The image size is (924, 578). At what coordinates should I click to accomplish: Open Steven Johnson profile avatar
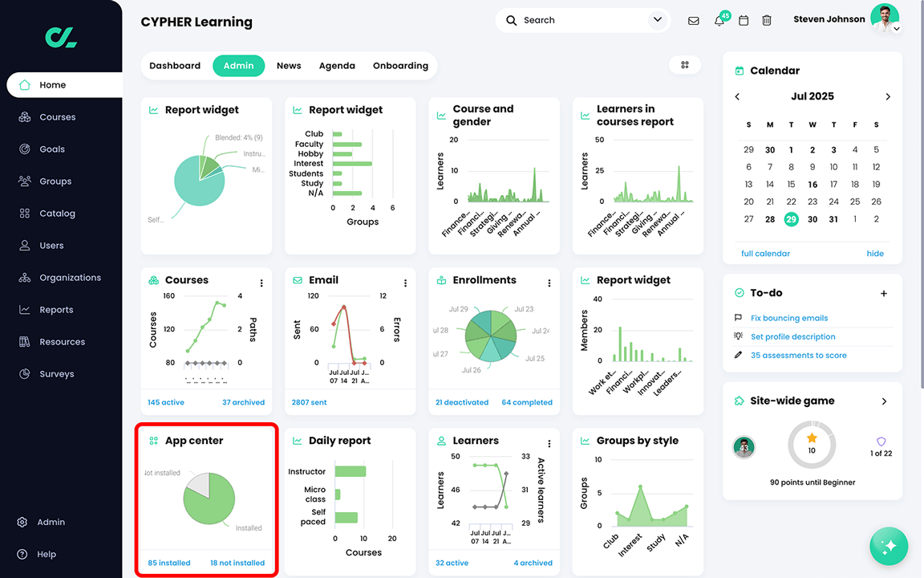click(885, 18)
